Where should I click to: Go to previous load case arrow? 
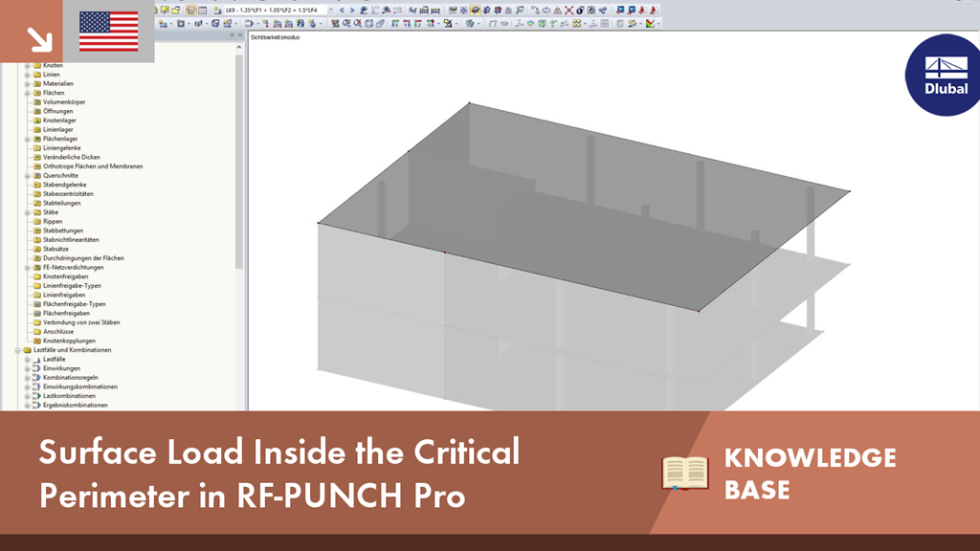[x=342, y=10]
